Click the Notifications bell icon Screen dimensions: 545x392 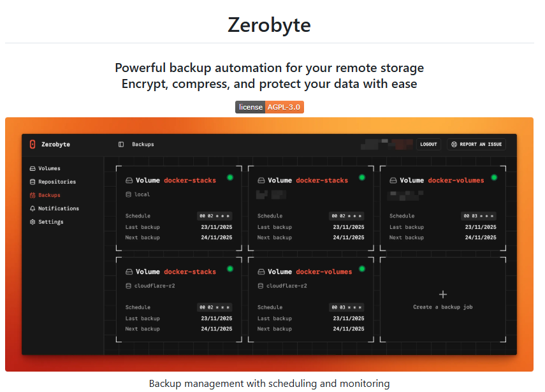coord(33,208)
